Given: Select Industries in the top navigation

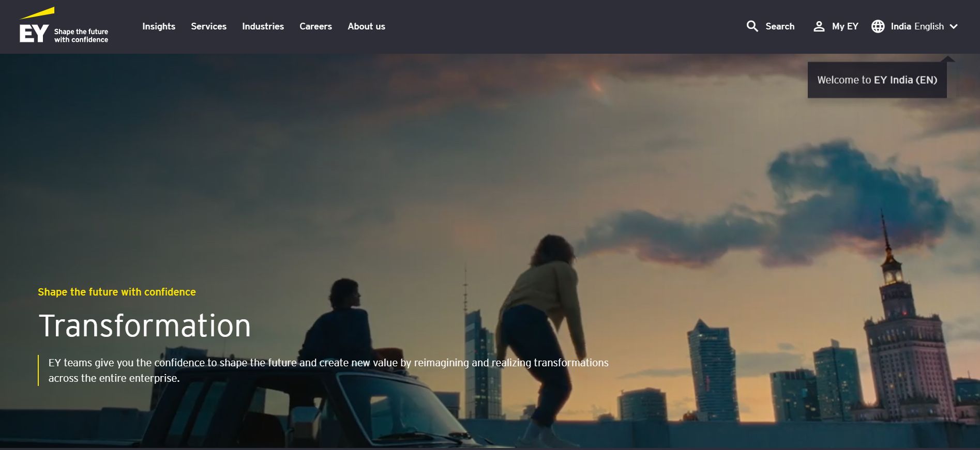Looking at the screenshot, I should (x=263, y=26).
